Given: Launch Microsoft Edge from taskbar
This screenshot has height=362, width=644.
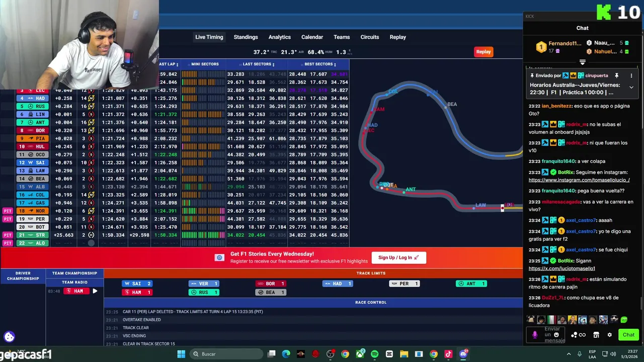Looking at the screenshot, I should 286,354.
